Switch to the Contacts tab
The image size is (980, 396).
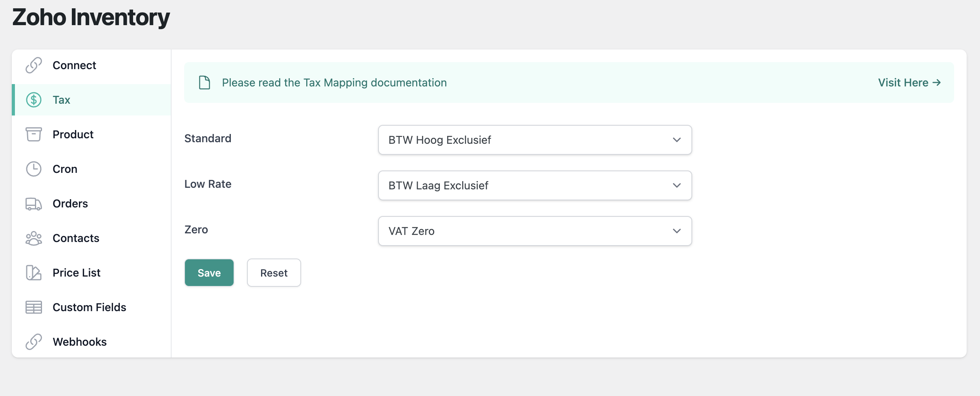(91, 238)
